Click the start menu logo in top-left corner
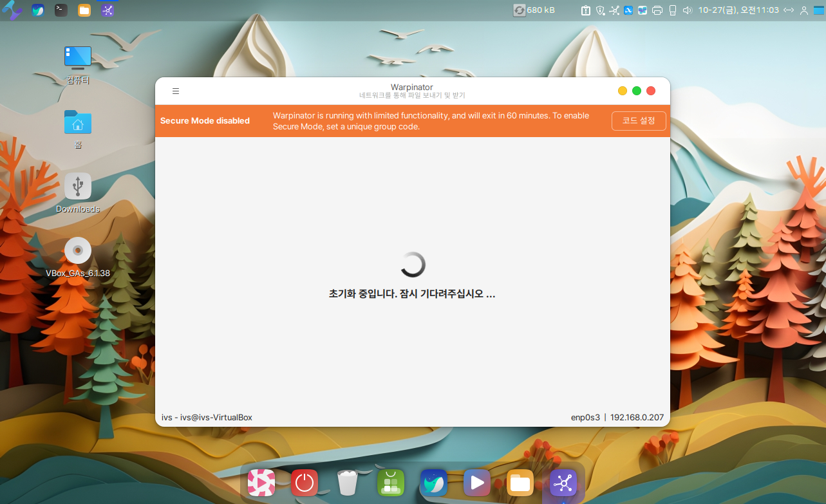Image resolution: width=826 pixels, height=504 pixels. (12, 10)
